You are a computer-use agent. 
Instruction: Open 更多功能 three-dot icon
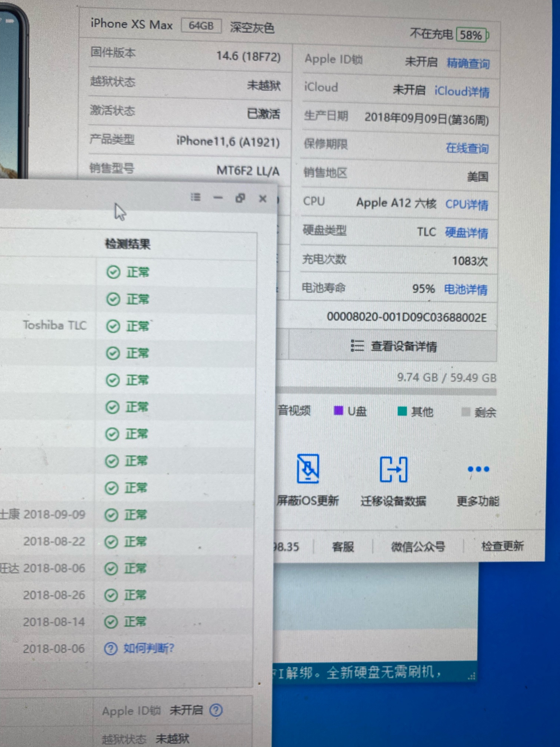pos(478,469)
